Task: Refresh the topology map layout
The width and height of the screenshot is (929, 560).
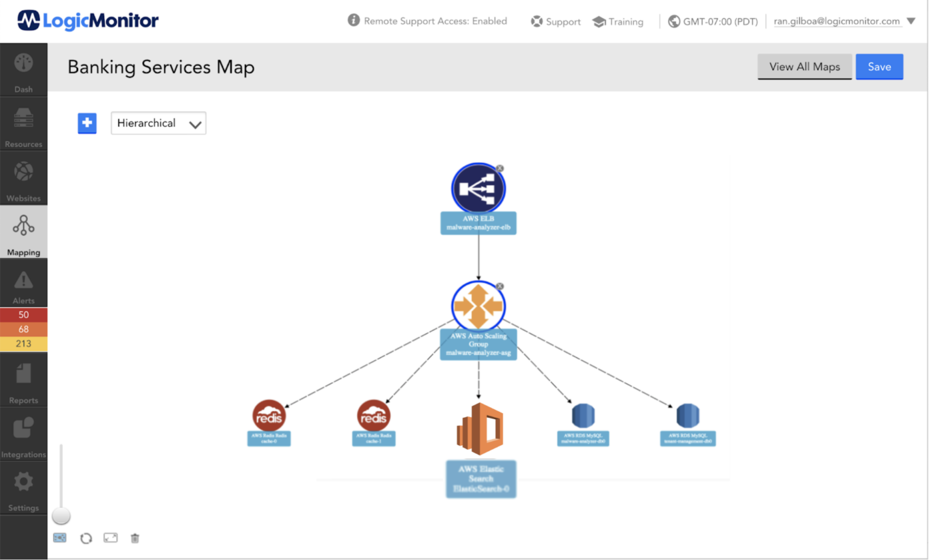Action: click(x=86, y=538)
